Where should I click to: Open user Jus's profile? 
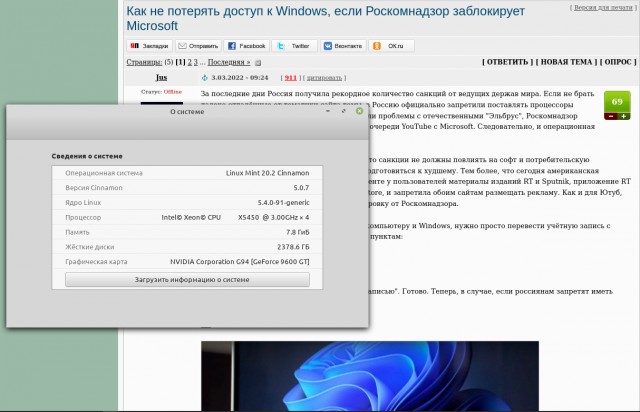tap(161, 77)
